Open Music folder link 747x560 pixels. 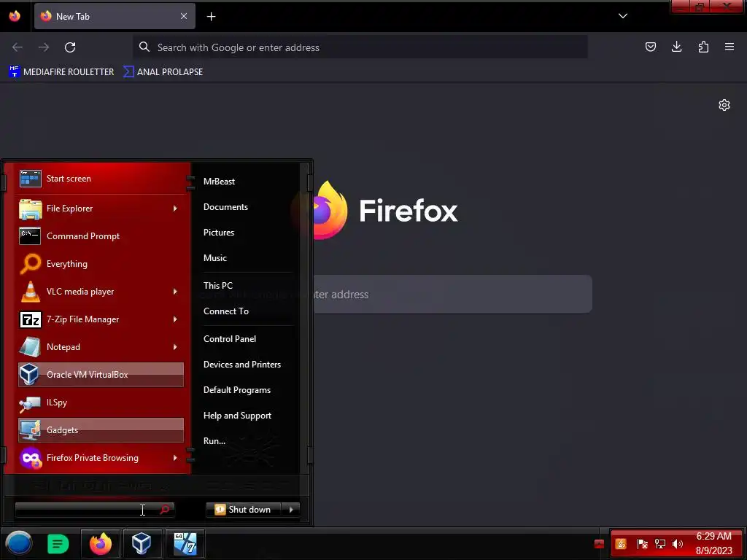coord(215,258)
